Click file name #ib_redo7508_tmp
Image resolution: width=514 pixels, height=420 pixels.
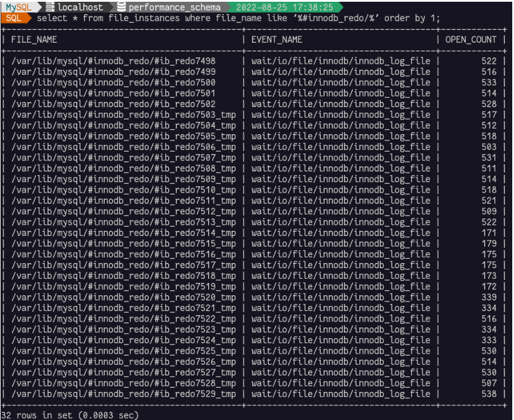[124, 168]
